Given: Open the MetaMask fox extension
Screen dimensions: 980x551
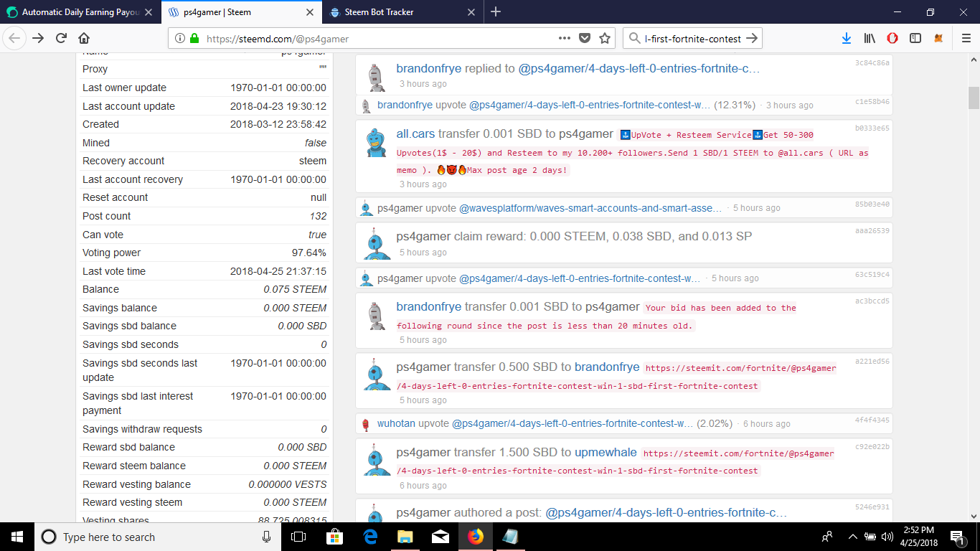Looking at the screenshot, I should [x=938, y=38].
